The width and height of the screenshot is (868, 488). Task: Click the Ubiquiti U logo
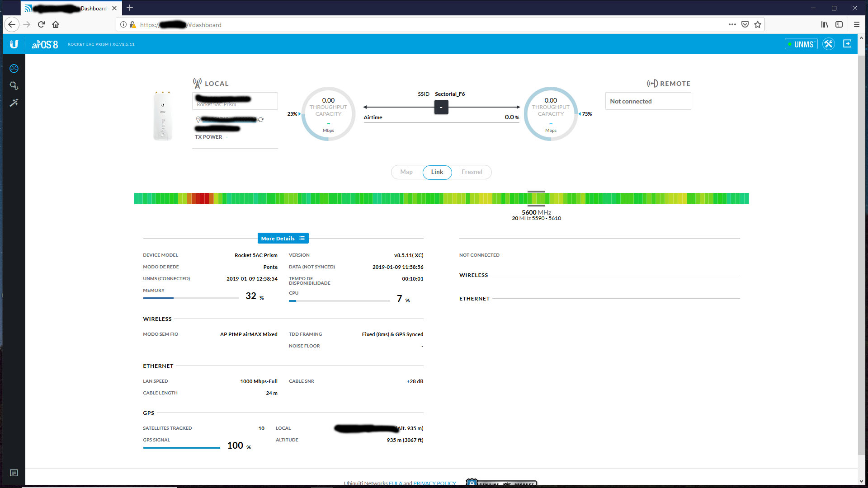14,44
